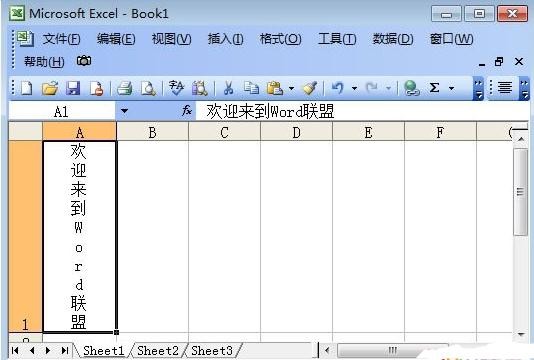This screenshot has width=534, height=360.
Task: Click Excel workbook icon beside 文件 menu
Action: [x=26, y=38]
